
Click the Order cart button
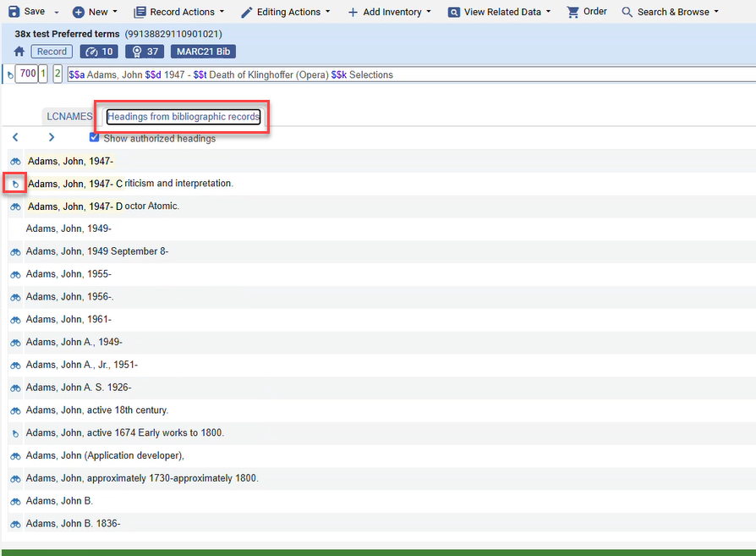(587, 12)
